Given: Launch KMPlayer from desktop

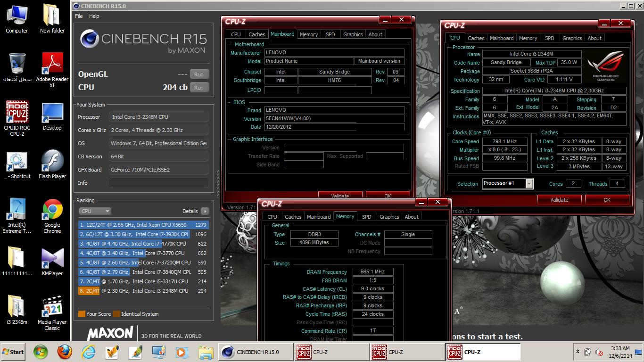Looking at the screenshot, I should [x=52, y=262].
